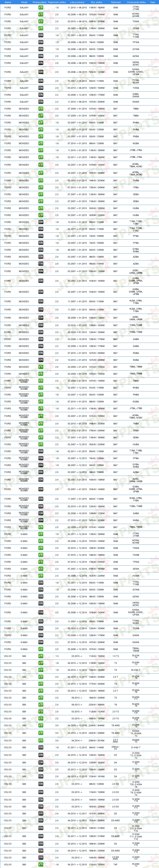
Task: Click PB fuel icon in S-MAX TBWA, TBWB row
Action: coord(41,649)
